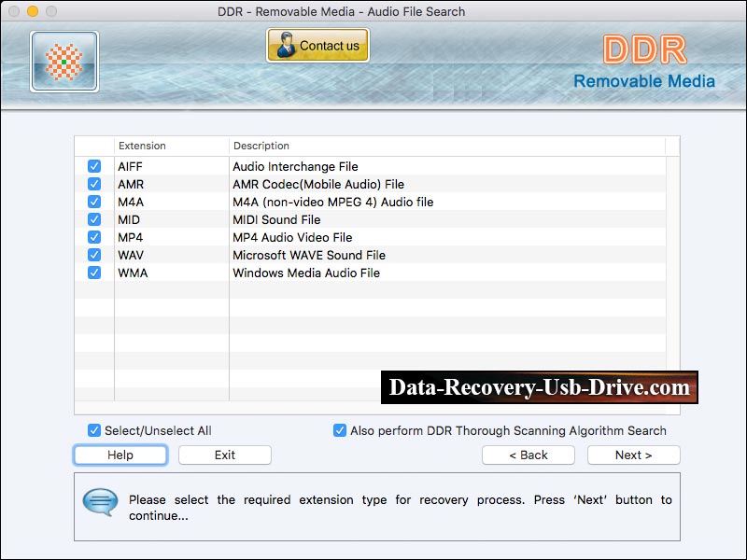
Task: Uncheck the MID extension checkbox
Action: [x=93, y=219]
